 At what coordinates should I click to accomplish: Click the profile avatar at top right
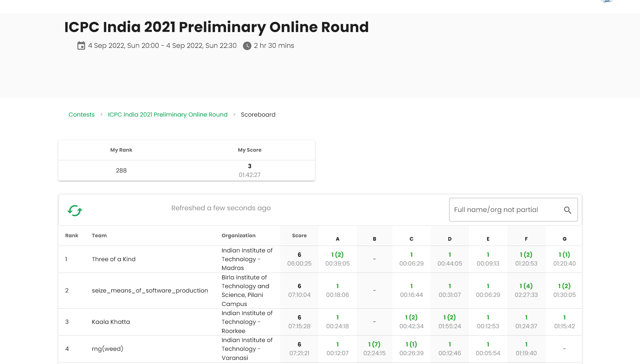click(607, 1)
